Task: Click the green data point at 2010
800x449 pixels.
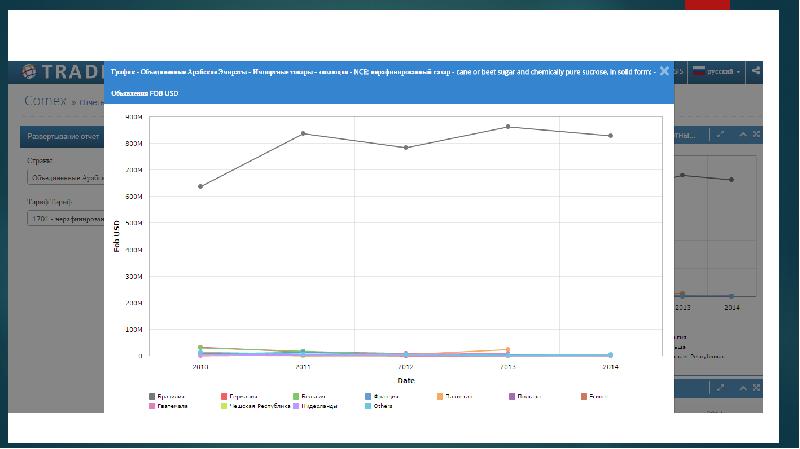Action: point(201,347)
